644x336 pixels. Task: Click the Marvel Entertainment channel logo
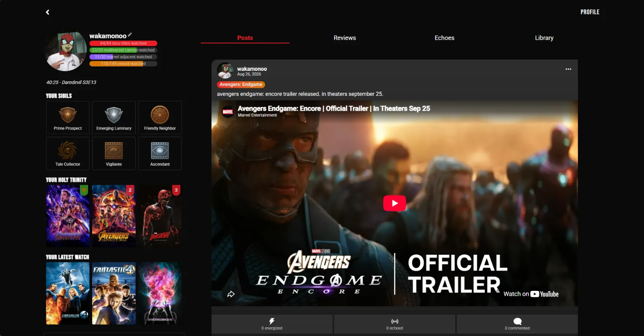coord(228,111)
